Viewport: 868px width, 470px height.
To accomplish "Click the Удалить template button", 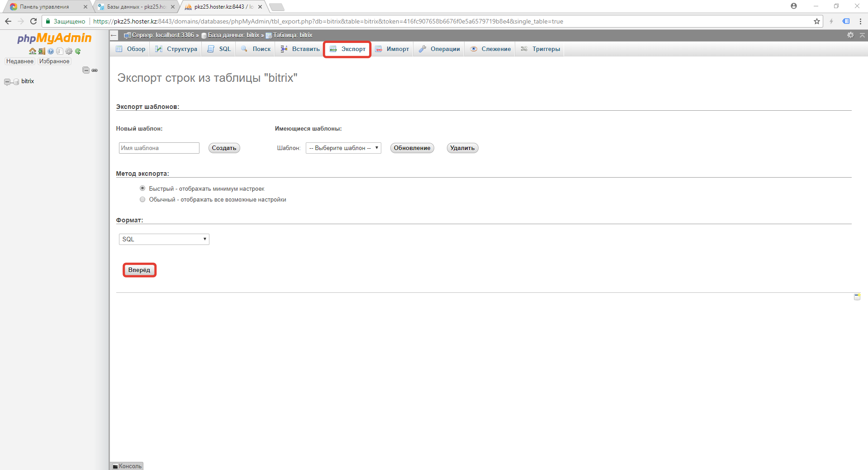I will tap(462, 148).
